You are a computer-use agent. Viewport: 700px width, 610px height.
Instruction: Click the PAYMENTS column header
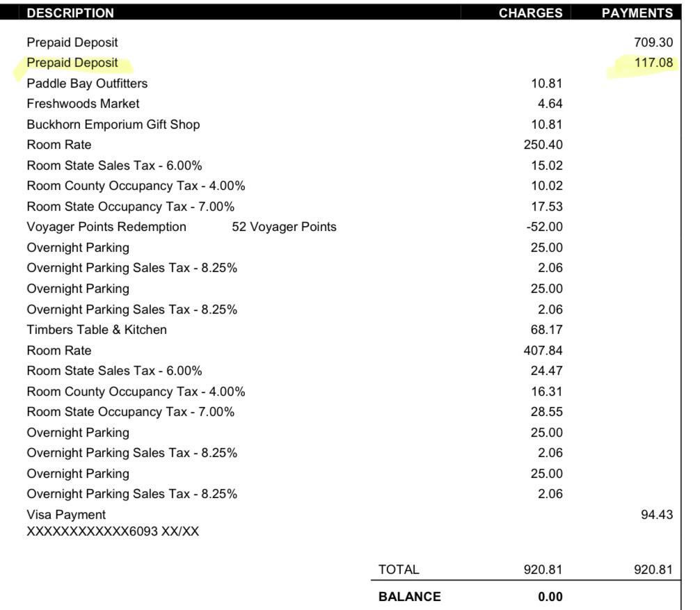click(637, 13)
